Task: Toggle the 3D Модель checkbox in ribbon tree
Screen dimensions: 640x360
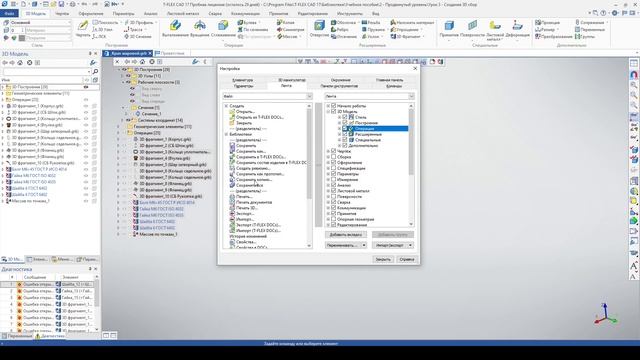Action: click(333, 111)
